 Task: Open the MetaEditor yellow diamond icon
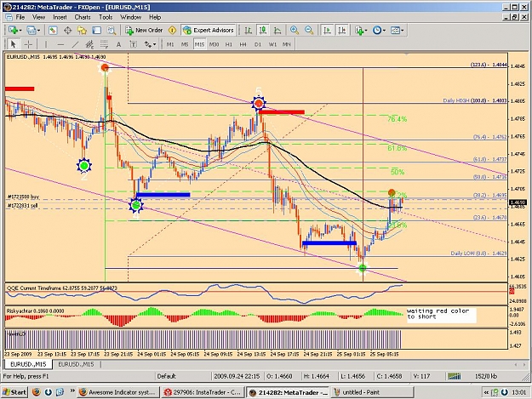pyautogui.click(x=172, y=30)
